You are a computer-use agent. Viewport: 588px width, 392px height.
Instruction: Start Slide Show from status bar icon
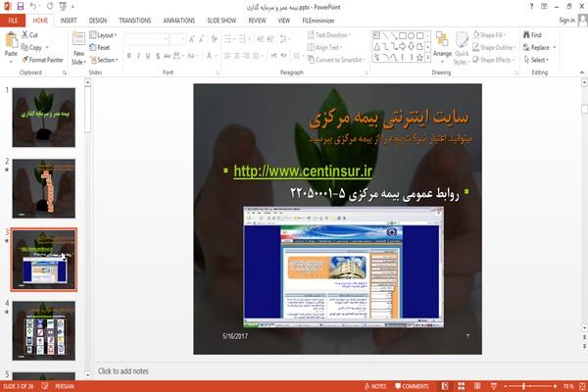pyautogui.click(x=494, y=386)
